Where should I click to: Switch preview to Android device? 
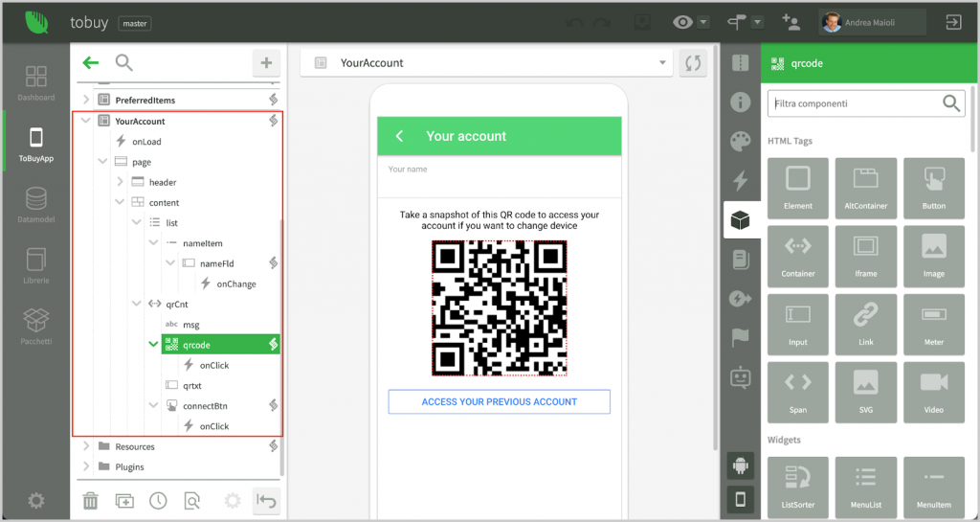point(741,465)
